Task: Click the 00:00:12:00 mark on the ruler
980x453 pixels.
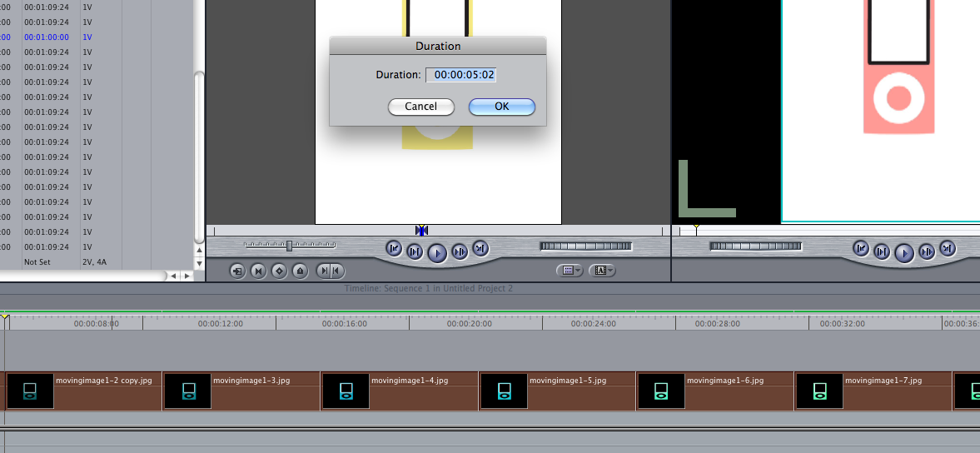Action: pyautogui.click(x=221, y=324)
